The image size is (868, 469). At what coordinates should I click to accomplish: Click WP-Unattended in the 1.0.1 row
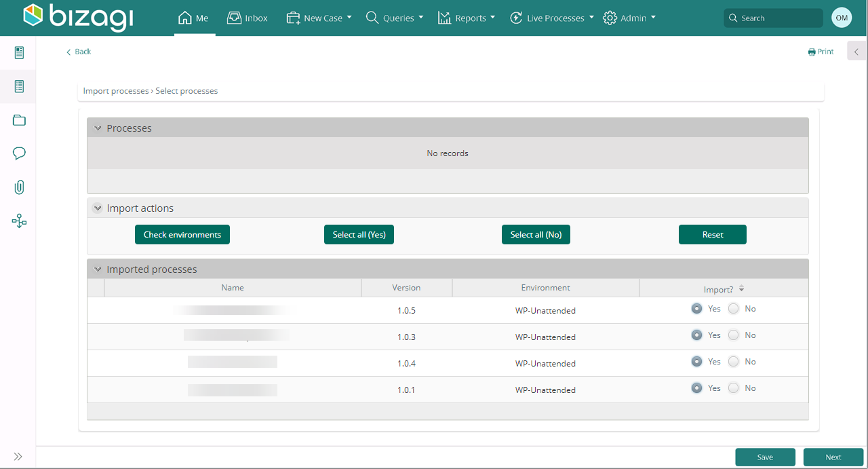point(545,390)
